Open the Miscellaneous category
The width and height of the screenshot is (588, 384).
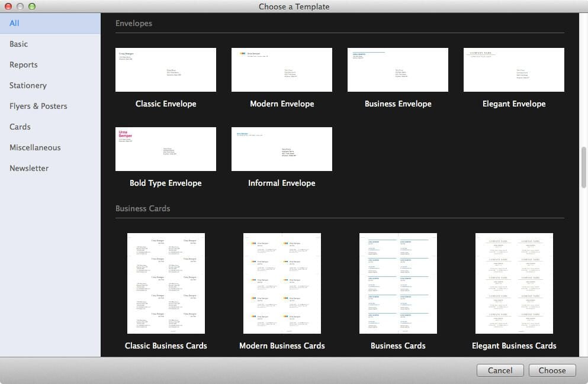[50, 147]
